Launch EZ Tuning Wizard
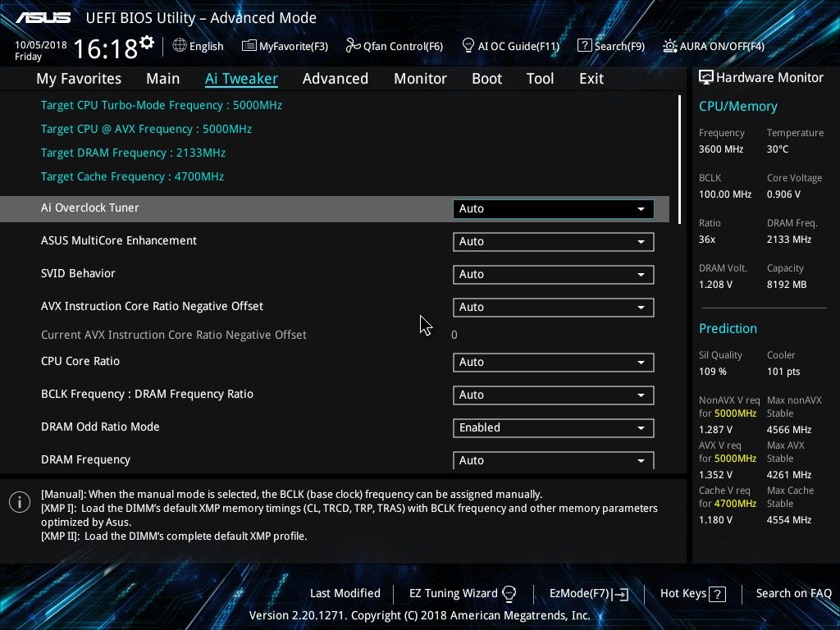840x630 pixels. [463, 593]
